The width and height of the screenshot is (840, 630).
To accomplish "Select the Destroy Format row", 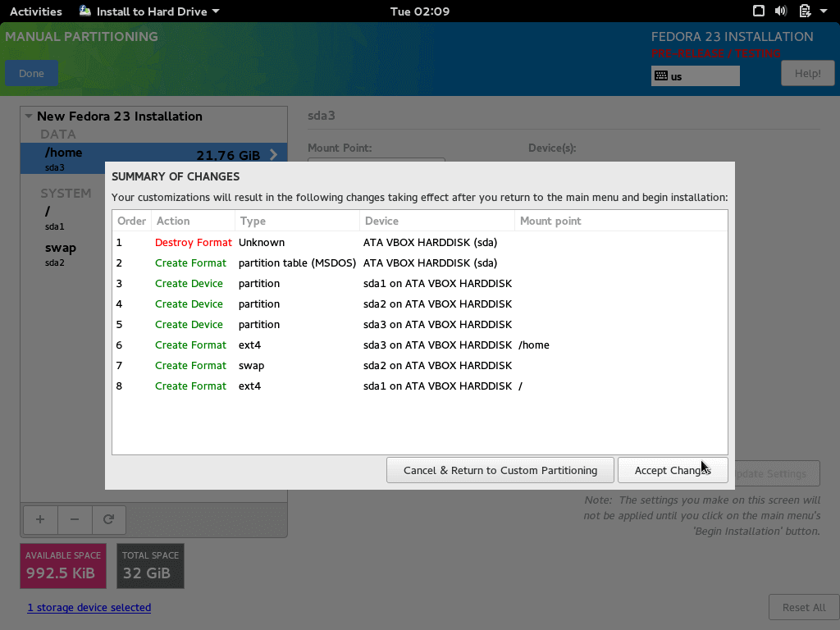I will tap(419, 243).
